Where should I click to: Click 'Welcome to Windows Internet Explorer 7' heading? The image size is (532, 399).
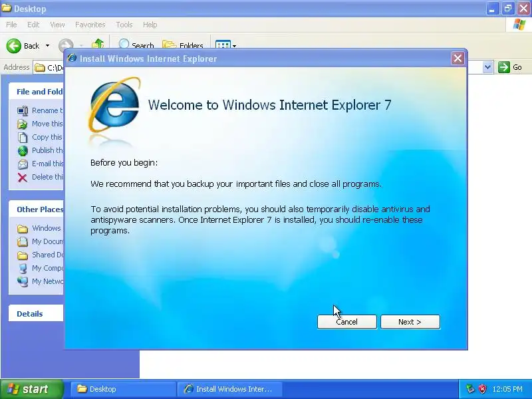(270, 105)
